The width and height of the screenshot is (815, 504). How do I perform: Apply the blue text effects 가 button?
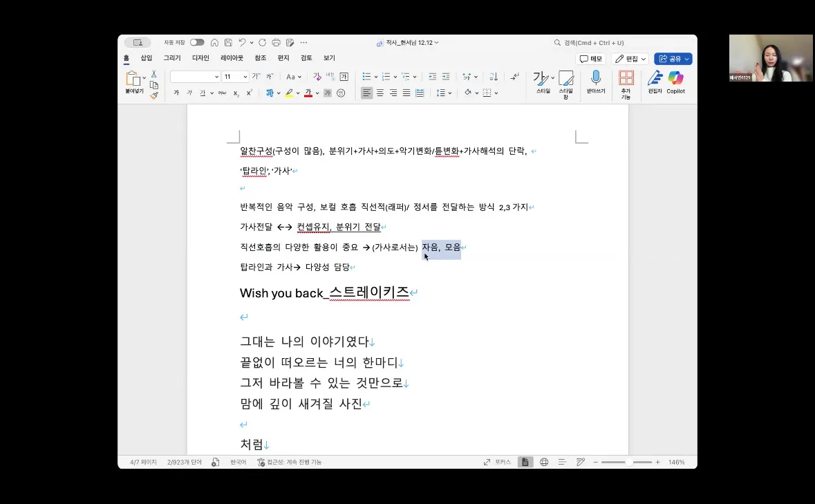click(269, 93)
